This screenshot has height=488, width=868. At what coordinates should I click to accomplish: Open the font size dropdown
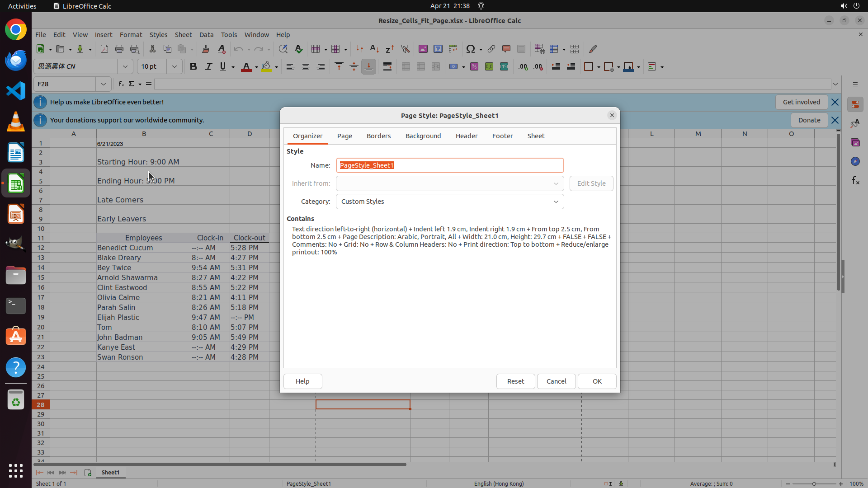click(174, 66)
